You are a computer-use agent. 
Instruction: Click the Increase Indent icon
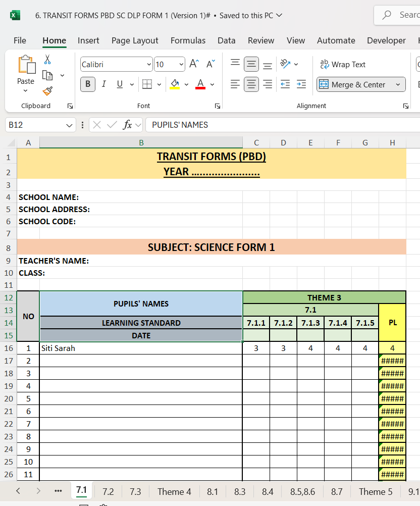tap(301, 84)
